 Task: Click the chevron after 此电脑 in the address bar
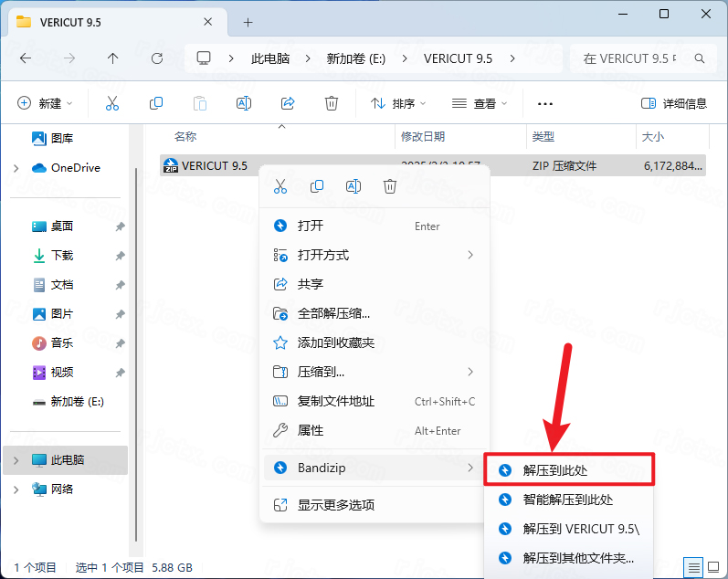pyautogui.click(x=308, y=58)
